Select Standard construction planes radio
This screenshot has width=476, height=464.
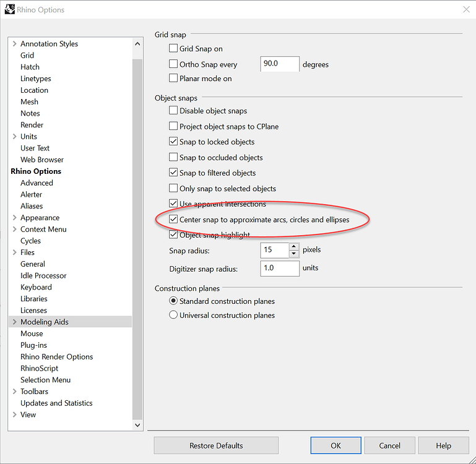pyautogui.click(x=173, y=301)
